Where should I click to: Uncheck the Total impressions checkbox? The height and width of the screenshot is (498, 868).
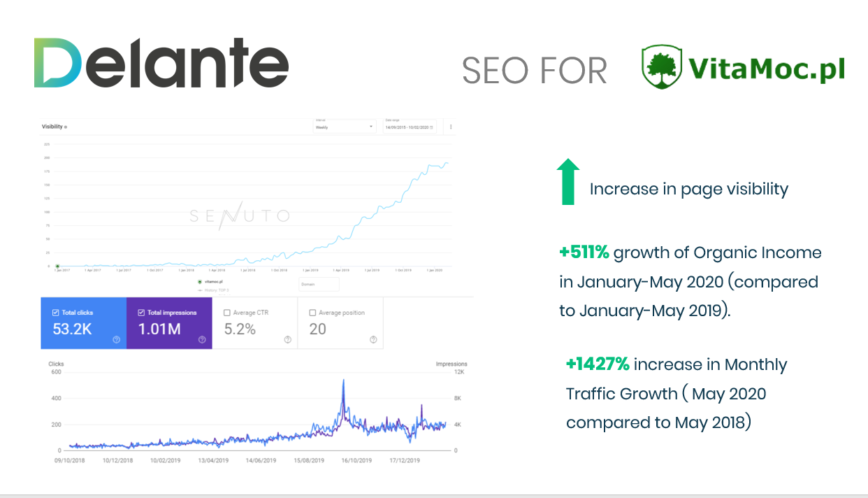(x=141, y=313)
